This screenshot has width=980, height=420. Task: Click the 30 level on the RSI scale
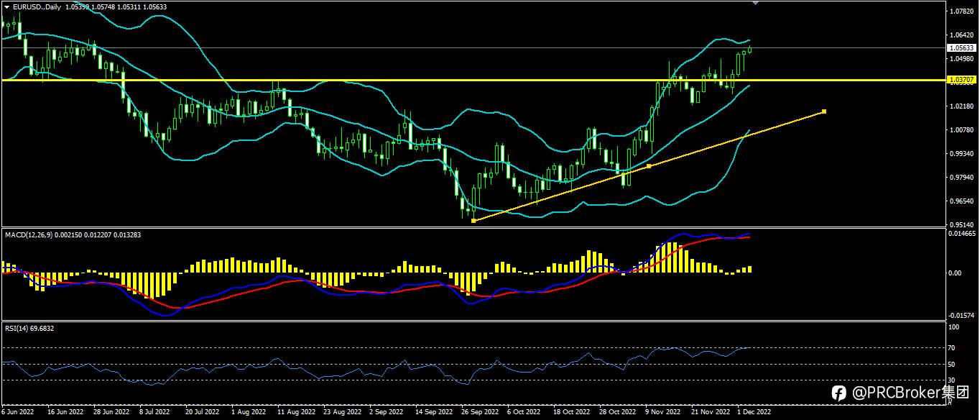pos(952,380)
